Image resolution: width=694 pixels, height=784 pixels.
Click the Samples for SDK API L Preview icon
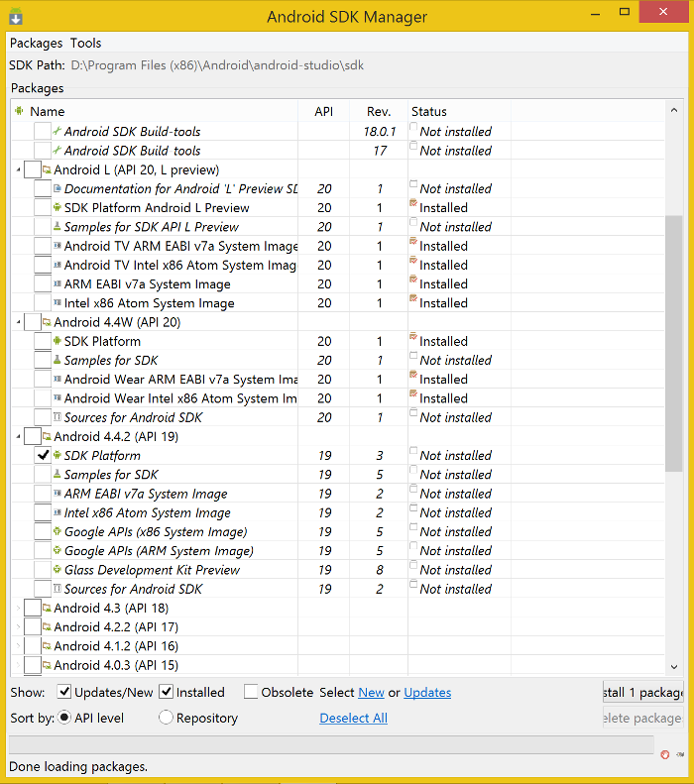58,227
